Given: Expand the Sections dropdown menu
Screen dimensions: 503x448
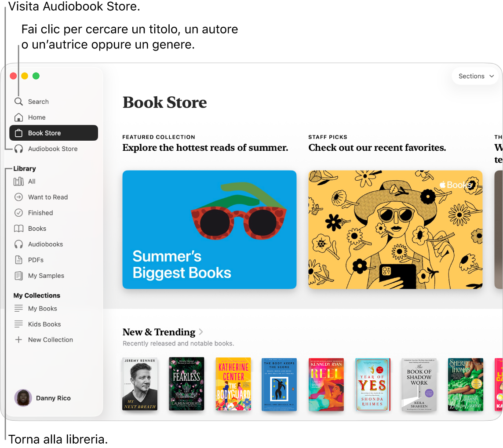Looking at the screenshot, I should 476,76.
